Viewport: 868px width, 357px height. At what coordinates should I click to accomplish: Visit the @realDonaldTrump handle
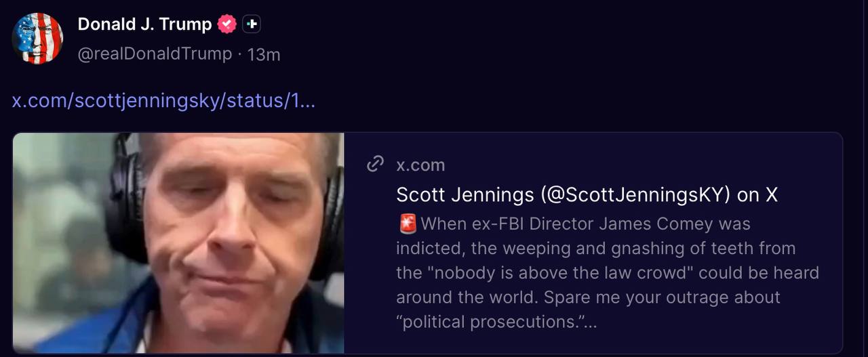[155, 54]
